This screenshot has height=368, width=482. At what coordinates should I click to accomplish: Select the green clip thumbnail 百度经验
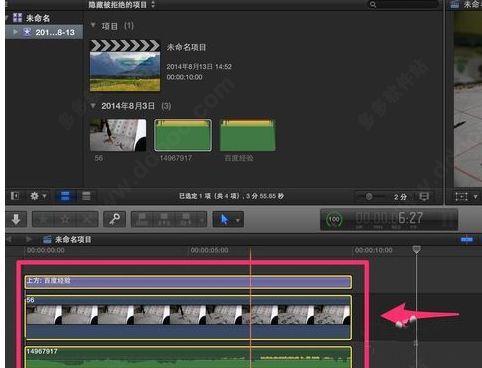[x=248, y=135]
